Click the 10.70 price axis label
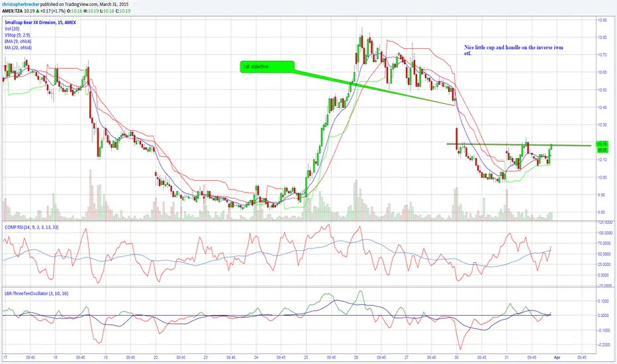 click(602, 55)
